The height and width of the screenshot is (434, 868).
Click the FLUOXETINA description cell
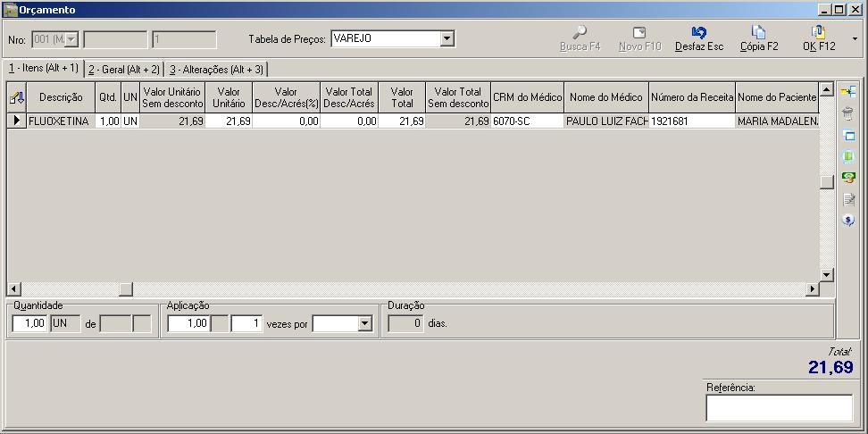(61, 121)
